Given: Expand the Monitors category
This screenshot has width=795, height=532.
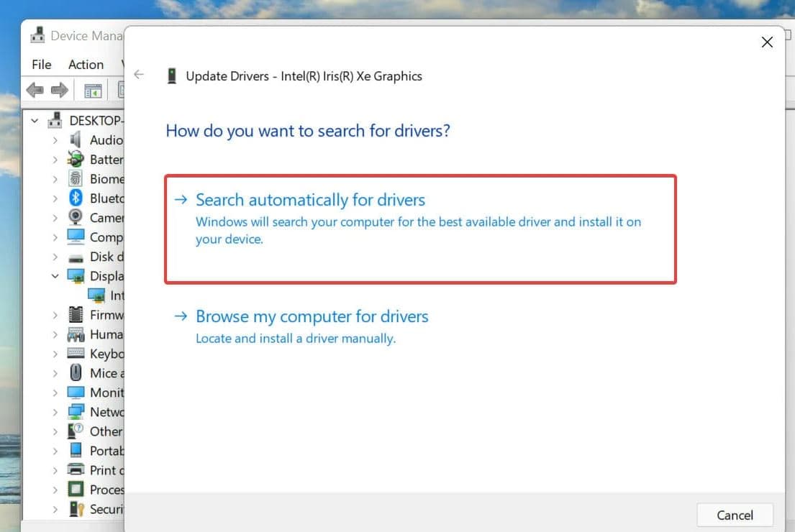Looking at the screenshot, I should click(55, 393).
